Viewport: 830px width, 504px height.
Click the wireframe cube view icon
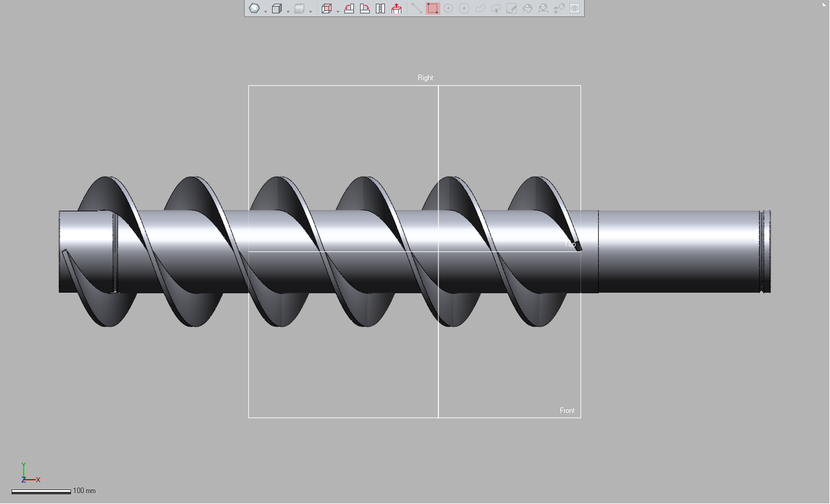[x=277, y=9]
